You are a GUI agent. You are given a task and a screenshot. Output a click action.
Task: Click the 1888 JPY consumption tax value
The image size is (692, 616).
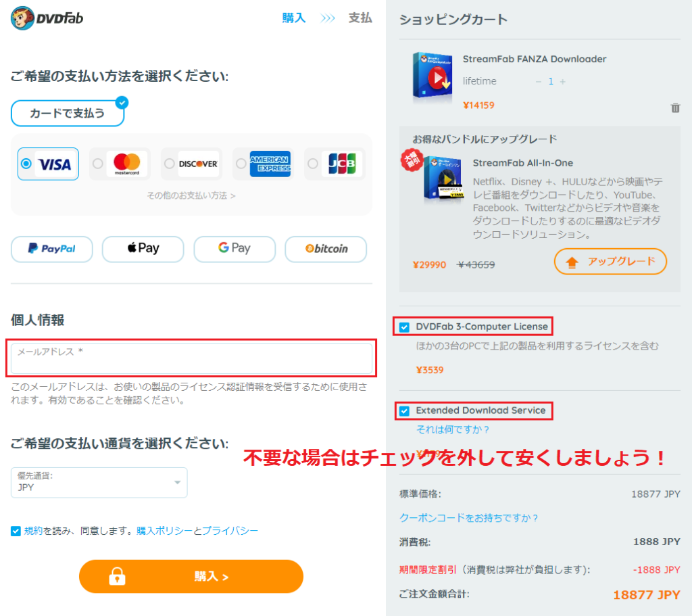tap(657, 542)
